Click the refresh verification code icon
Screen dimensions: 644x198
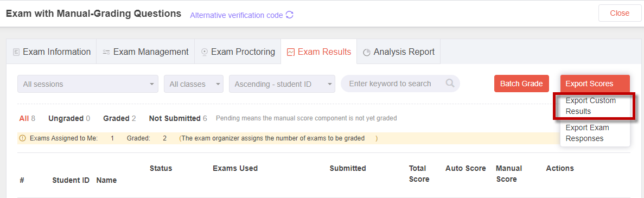click(290, 15)
